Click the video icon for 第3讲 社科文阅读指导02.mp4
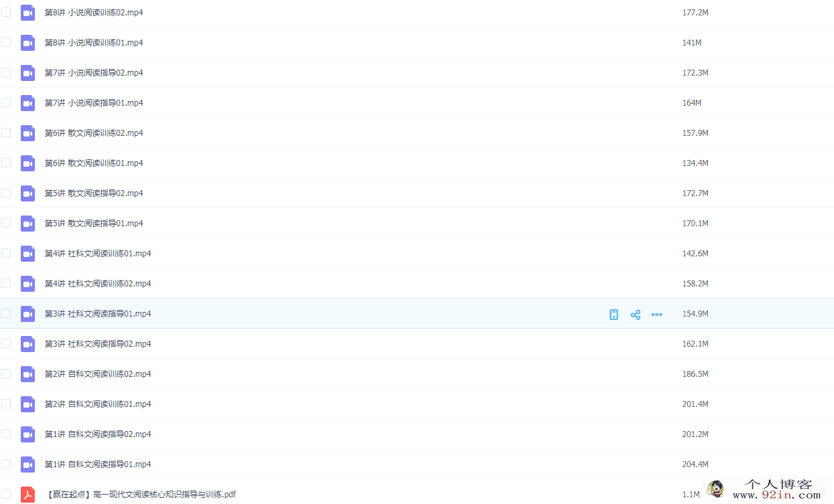This screenshot has height=504, width=834. point(27,344)
